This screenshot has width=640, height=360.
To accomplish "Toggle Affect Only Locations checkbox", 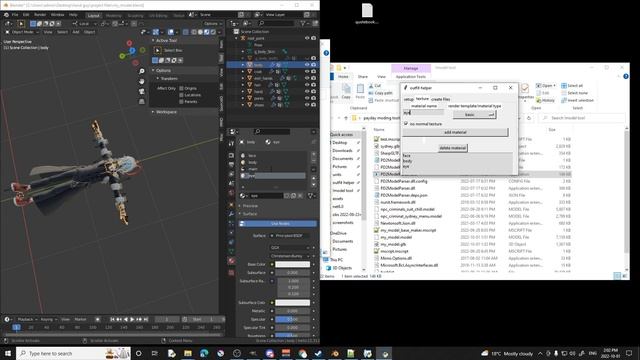I will point(181,95).
